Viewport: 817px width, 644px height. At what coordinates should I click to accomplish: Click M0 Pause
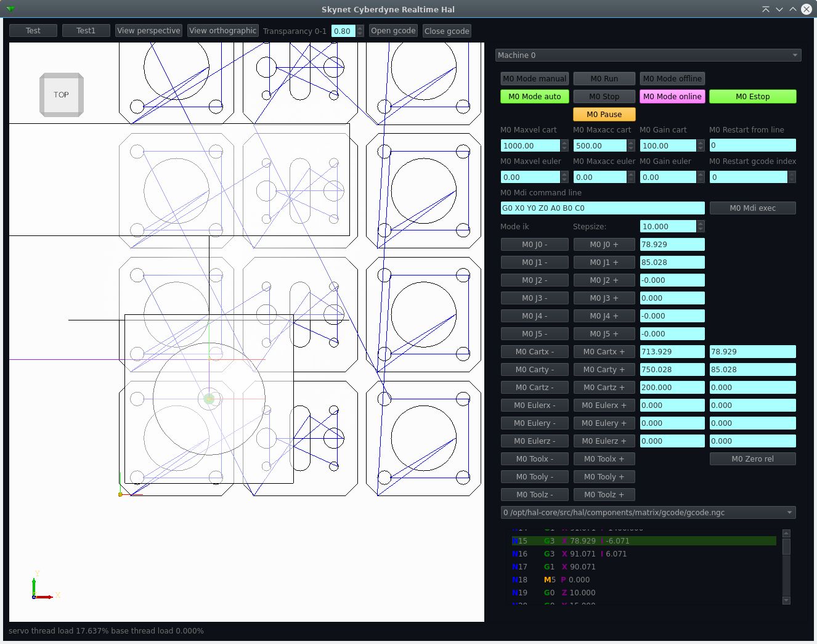604,114
